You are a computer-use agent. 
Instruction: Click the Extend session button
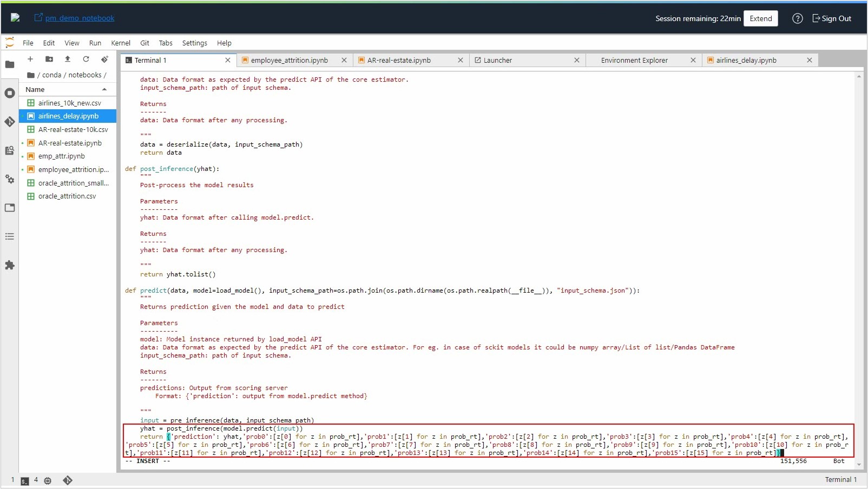point(761,18)
